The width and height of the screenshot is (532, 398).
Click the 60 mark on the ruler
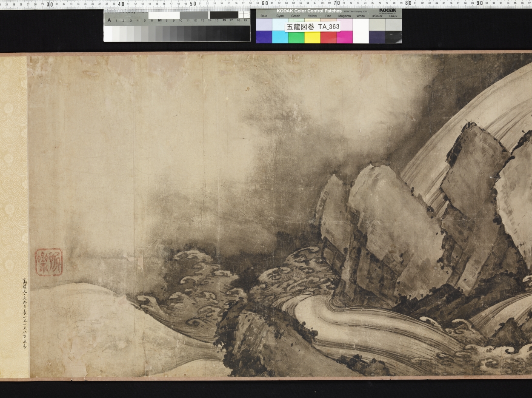(x=265, y=3)
